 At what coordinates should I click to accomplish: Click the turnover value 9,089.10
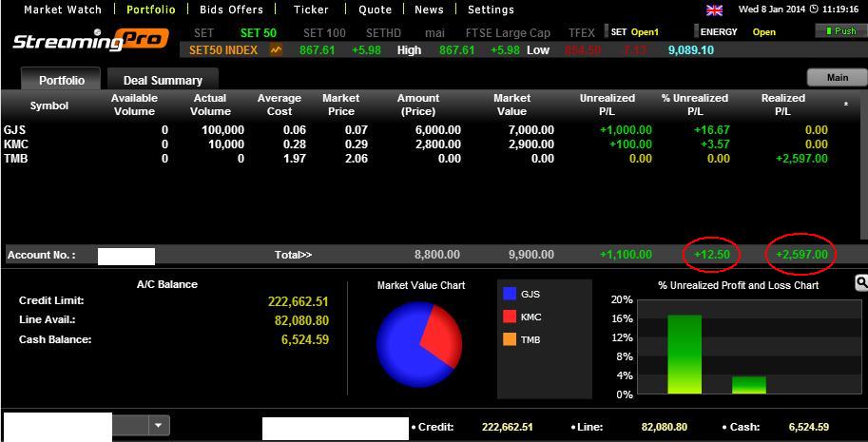[691, 50]
